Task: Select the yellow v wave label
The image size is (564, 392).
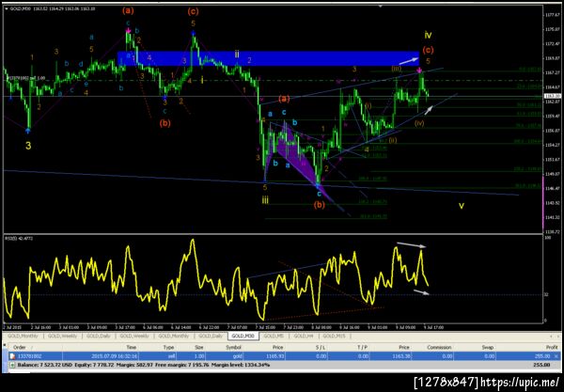Action: [462, 206]
